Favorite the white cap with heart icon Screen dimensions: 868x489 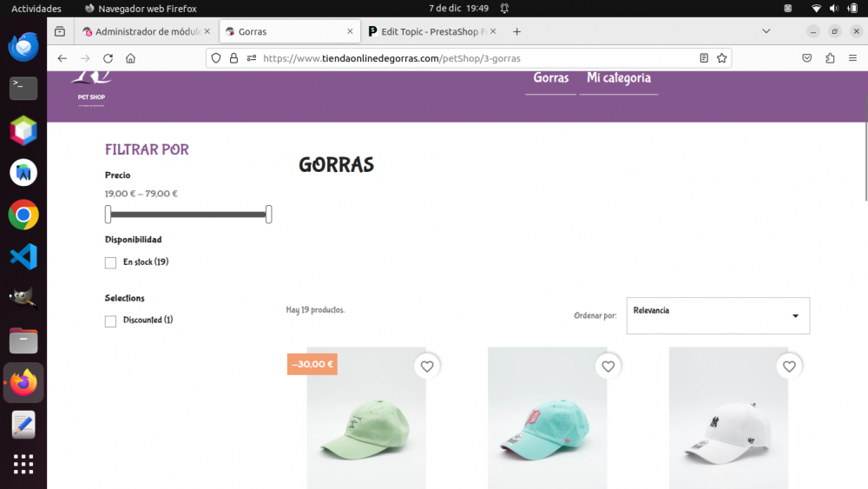(x=789, y=367)
